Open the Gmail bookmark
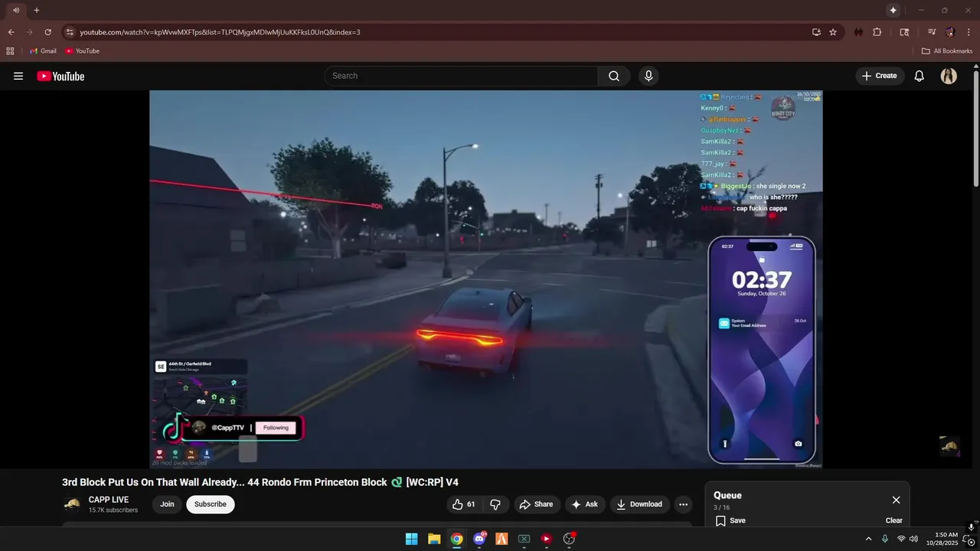Image resolution: width=980 pixels, height=551 pixels. [x=43, y=51]
